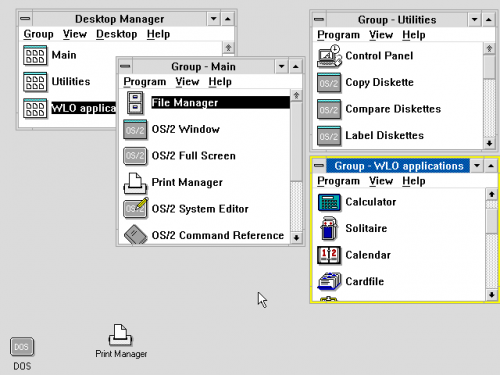Open the system menu of Group - Utilities window
Viewport: 500px width, 375px height.
tap(319, 20)
